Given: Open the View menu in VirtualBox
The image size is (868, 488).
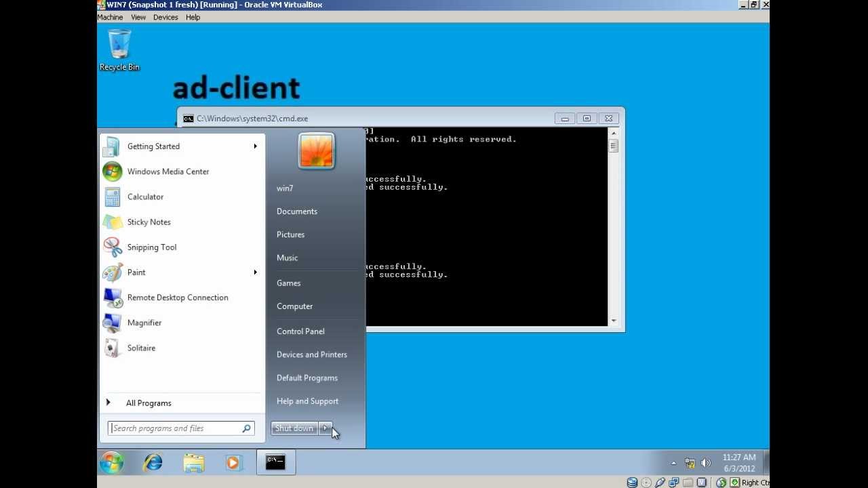Looking at the screenshot, I should [x=138, y=17].
